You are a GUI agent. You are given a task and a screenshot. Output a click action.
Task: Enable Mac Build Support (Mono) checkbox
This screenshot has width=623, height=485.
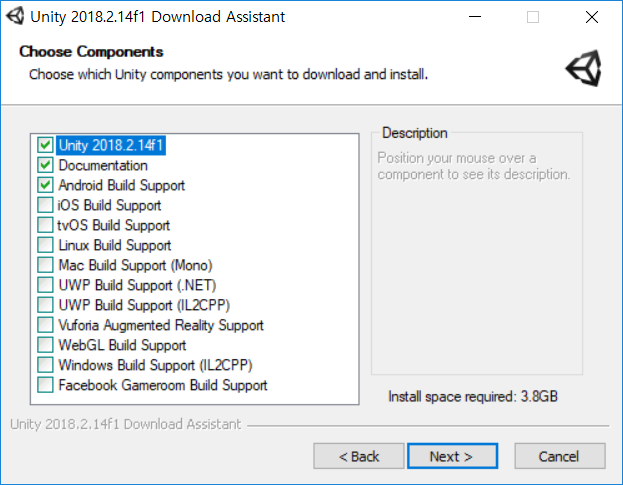tap(45, 265)
